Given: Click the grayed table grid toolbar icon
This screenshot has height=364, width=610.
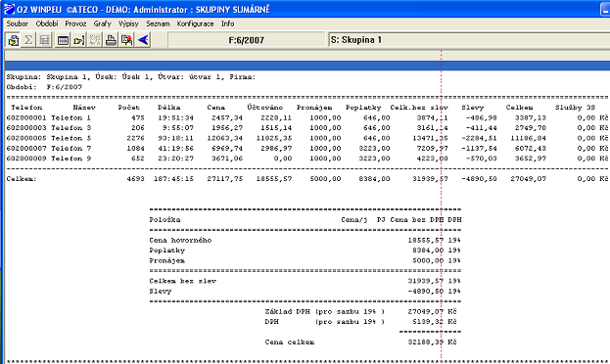Looking at the screenshot, I should click(44, 40).
